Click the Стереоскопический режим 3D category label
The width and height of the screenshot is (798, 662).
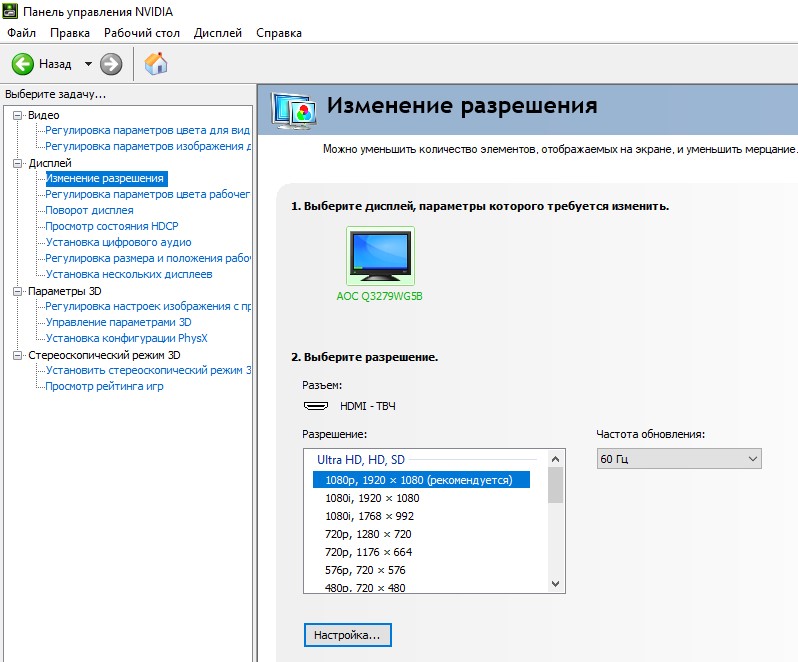tap(104, 355)
